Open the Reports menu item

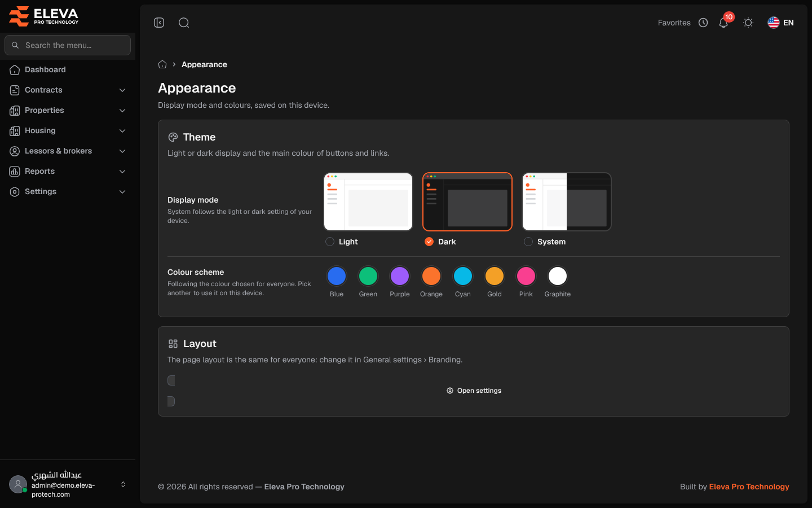68,171
